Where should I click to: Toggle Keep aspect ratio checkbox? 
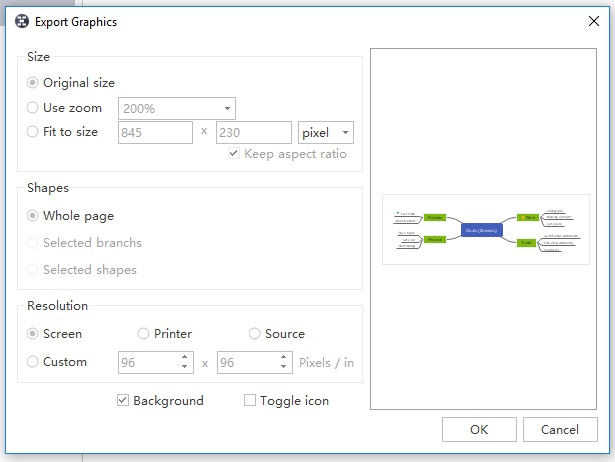click(234, 154)
